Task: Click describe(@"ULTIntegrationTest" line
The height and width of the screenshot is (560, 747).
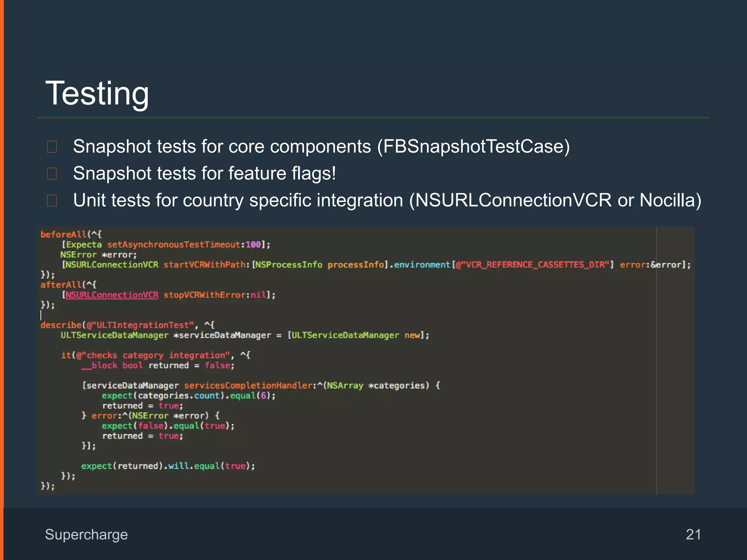Action: 128,325
